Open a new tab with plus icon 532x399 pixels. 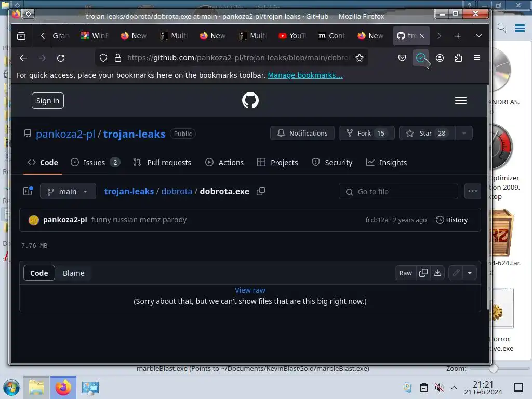458,36
